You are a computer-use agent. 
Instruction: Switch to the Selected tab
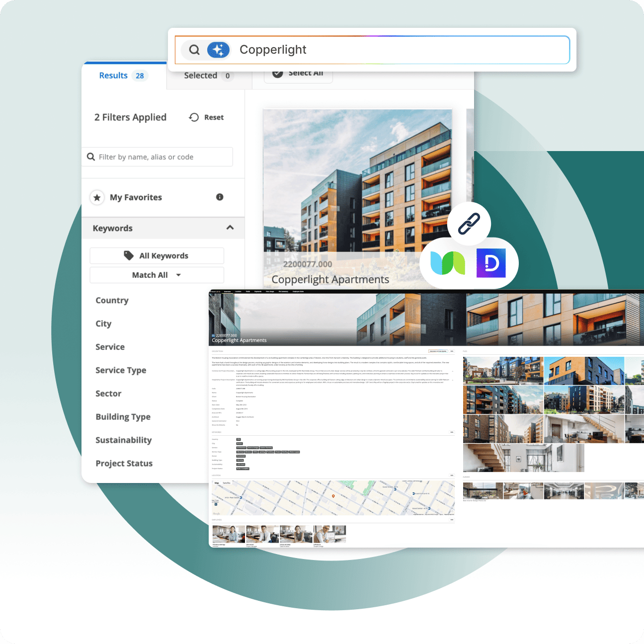207,76
